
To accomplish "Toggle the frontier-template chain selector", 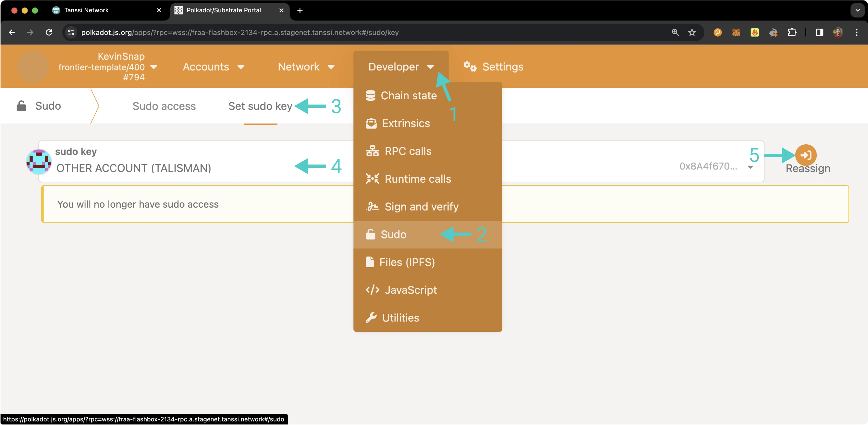I will pos(154,66).
